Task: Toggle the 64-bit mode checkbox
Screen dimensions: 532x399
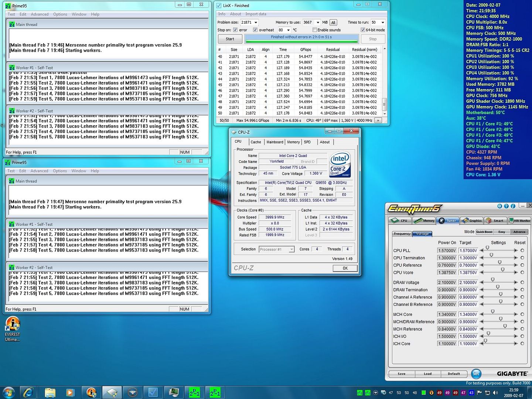Action: click(363, 30)
